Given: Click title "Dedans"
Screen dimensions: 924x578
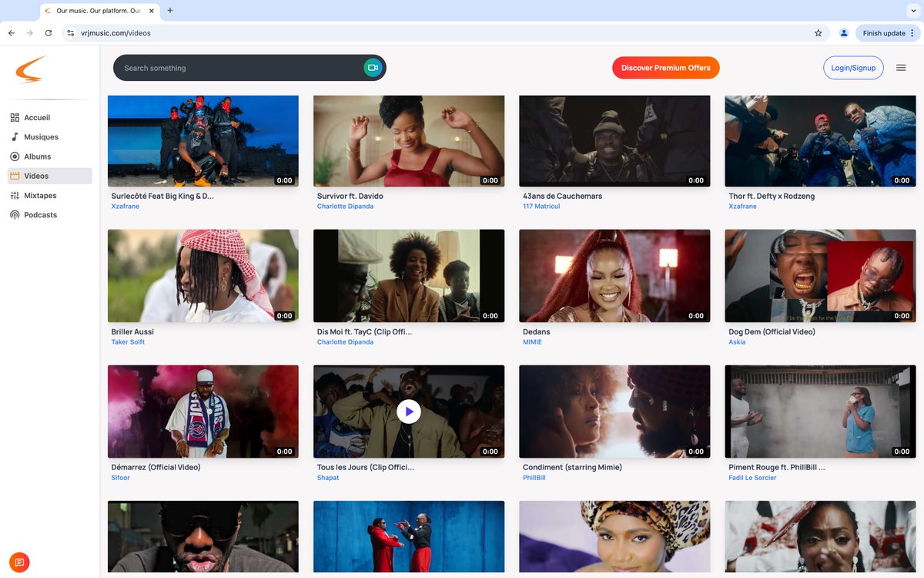Looking at the screenshot, I should click(536, 331).
